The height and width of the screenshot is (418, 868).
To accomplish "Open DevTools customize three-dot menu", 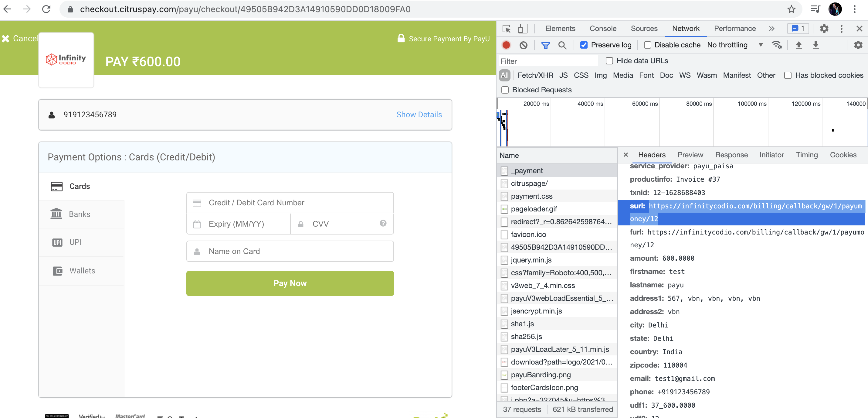I will (841, 29).
